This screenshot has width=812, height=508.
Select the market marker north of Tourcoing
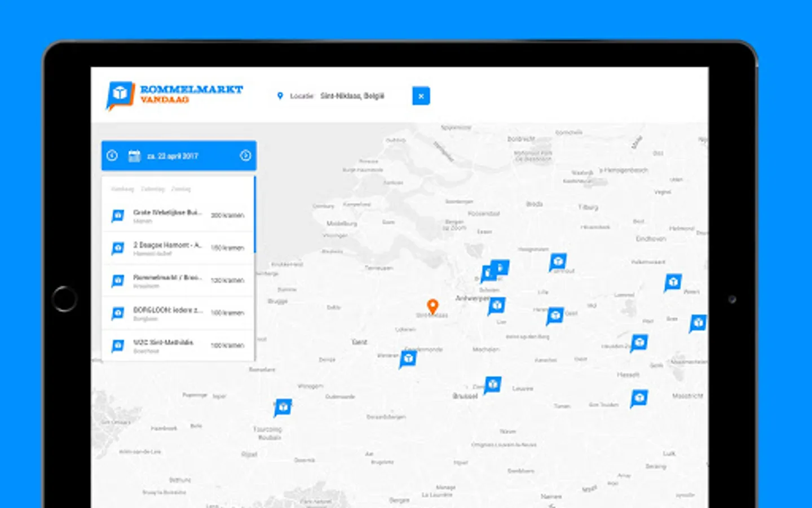point(283,407)
